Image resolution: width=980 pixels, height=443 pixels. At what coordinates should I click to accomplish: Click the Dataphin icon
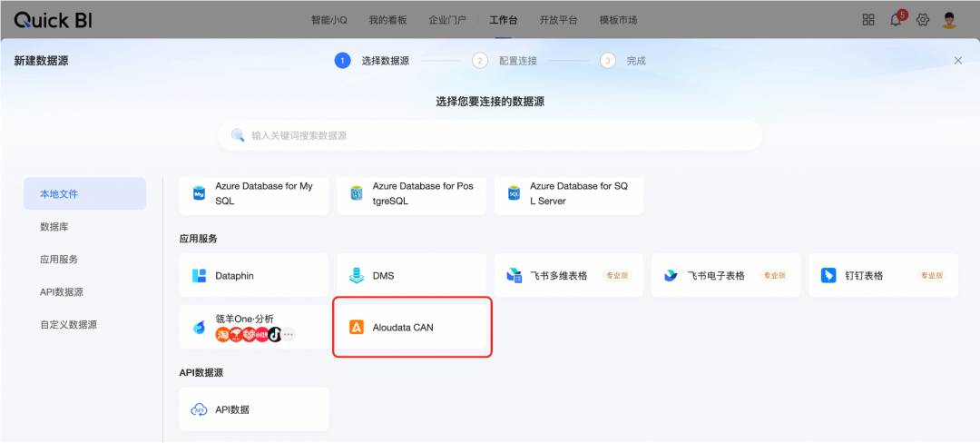(x=200, y=276)
